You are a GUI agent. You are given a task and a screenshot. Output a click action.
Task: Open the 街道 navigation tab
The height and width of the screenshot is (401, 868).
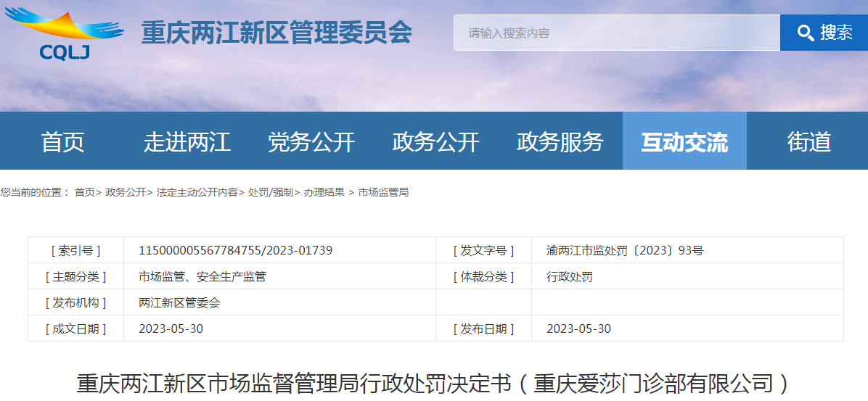(808, 141)
